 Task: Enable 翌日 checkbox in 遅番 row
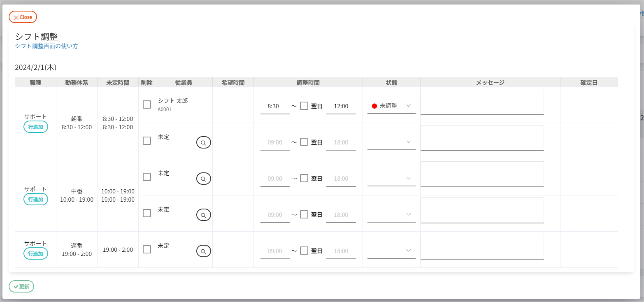(304, 251)
